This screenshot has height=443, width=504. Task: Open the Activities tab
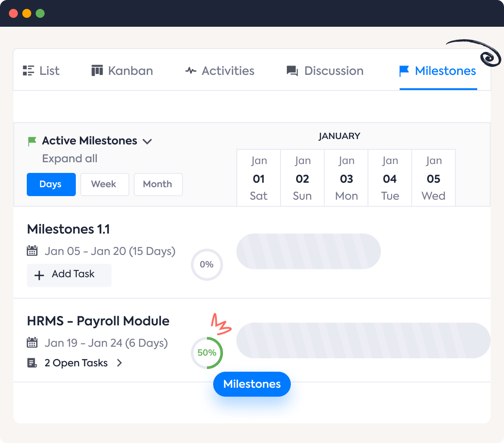(219, 70)
